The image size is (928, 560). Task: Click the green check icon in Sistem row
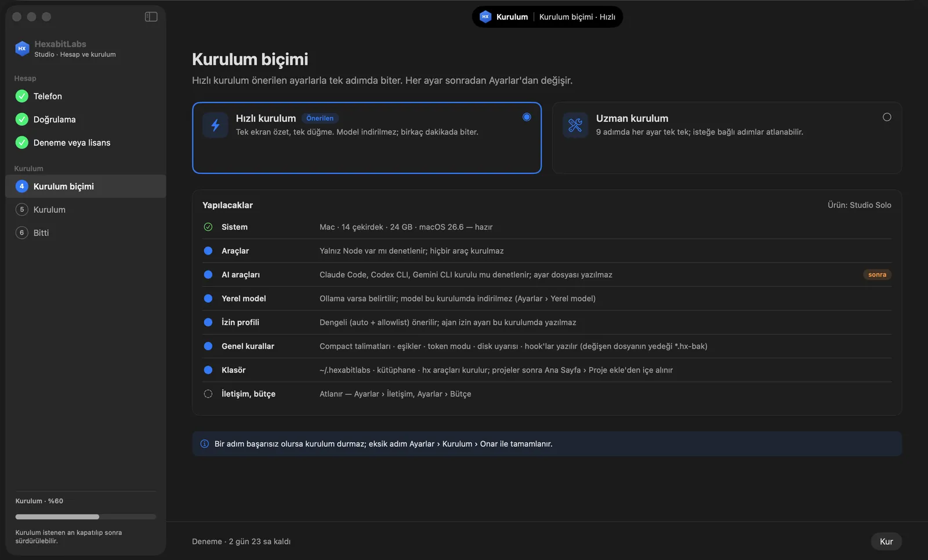pos(208,227)
